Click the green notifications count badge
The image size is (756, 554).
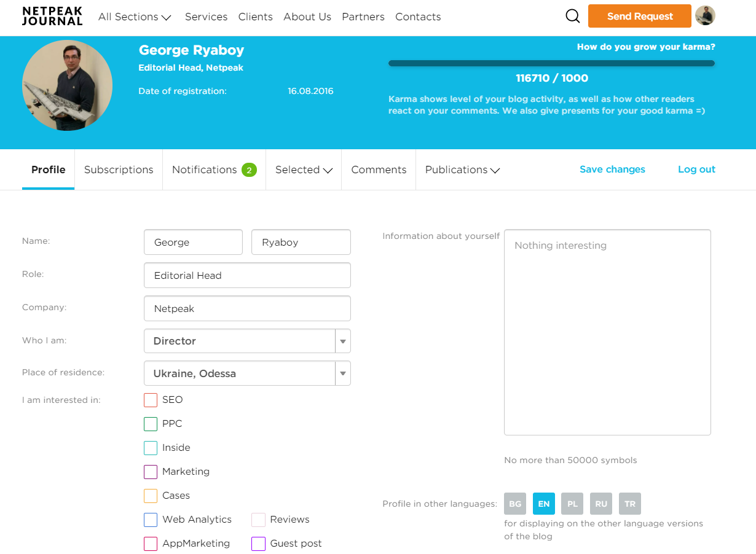[x=249, y=170]
